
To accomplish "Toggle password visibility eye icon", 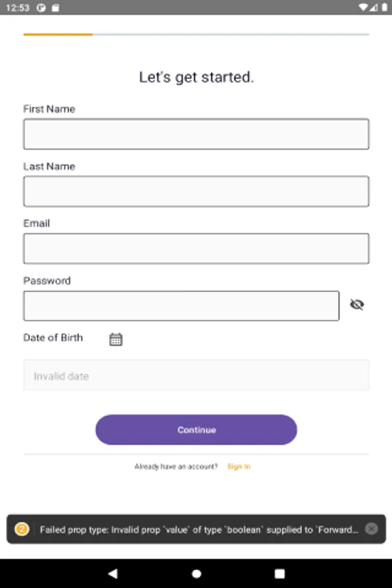I will (x=357, y=305).
